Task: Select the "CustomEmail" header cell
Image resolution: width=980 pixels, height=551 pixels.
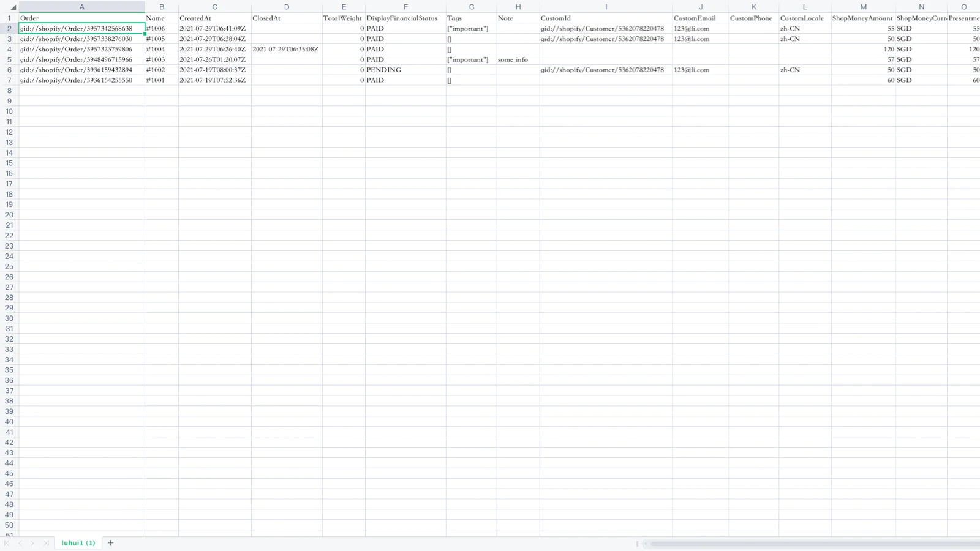Action: click(701, 18)
